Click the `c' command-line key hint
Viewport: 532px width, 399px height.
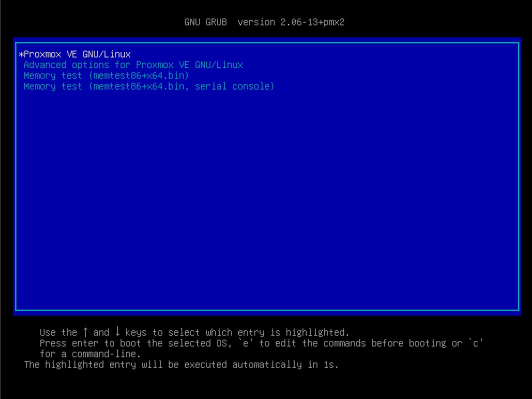click(475, 343)
